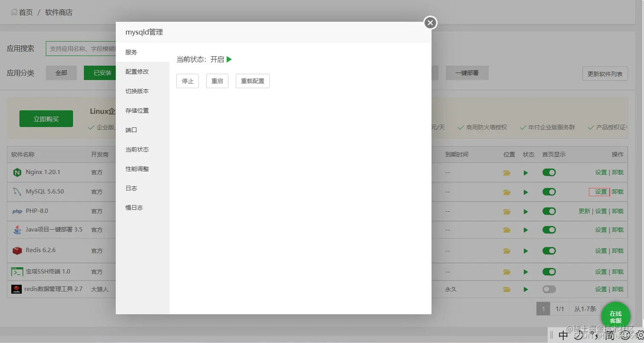The height and width of the screenshot is (343, 644).
Task: Open 设置 for Nginx 1.20.1
Action: coord(601,173)
